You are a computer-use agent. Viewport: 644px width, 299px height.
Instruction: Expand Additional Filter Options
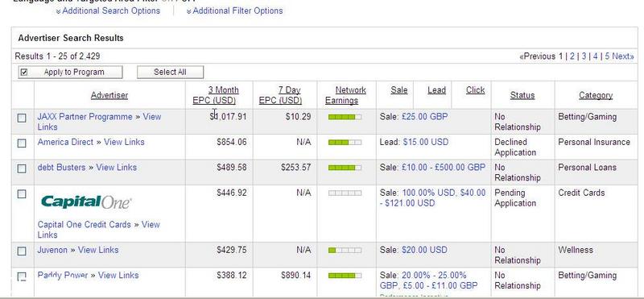234,11
